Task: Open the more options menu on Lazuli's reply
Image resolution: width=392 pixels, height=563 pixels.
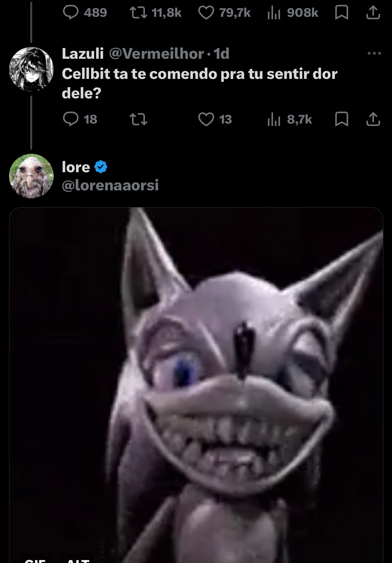Action: click(374, 53)
